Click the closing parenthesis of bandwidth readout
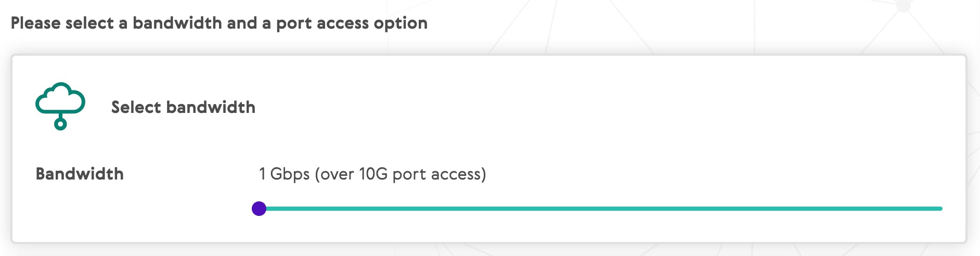This screenshot has height=256, width=980. [484, 174]
